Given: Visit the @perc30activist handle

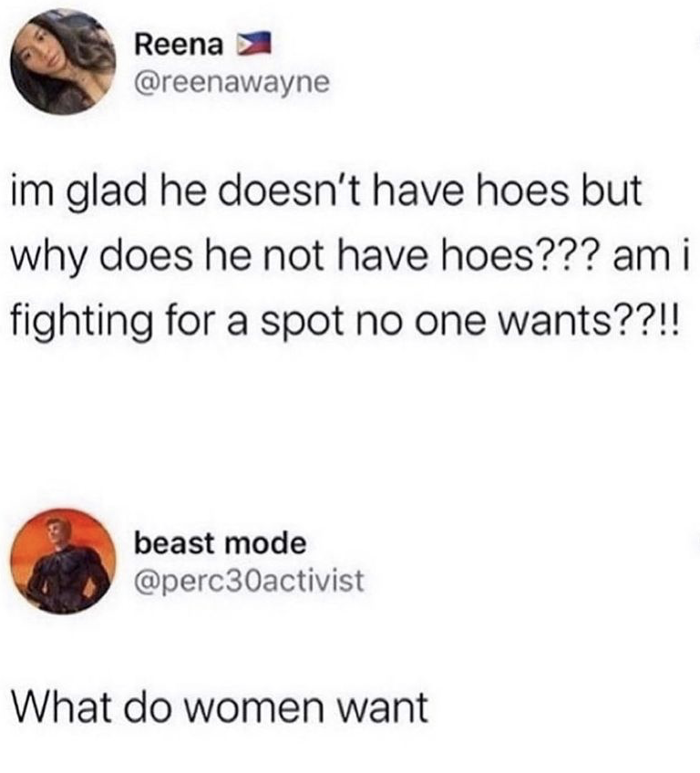Looking at the screenshot, I should click(249, 582).
